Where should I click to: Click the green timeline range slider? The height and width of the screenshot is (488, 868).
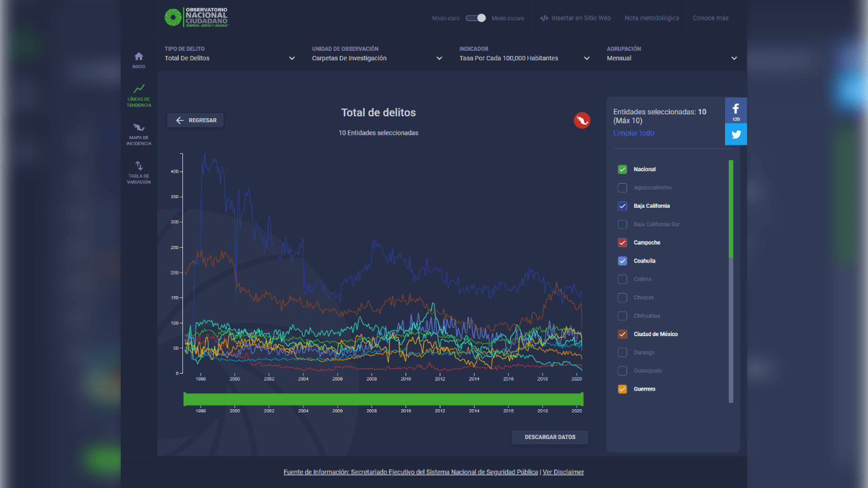click(x=383, y=399)
